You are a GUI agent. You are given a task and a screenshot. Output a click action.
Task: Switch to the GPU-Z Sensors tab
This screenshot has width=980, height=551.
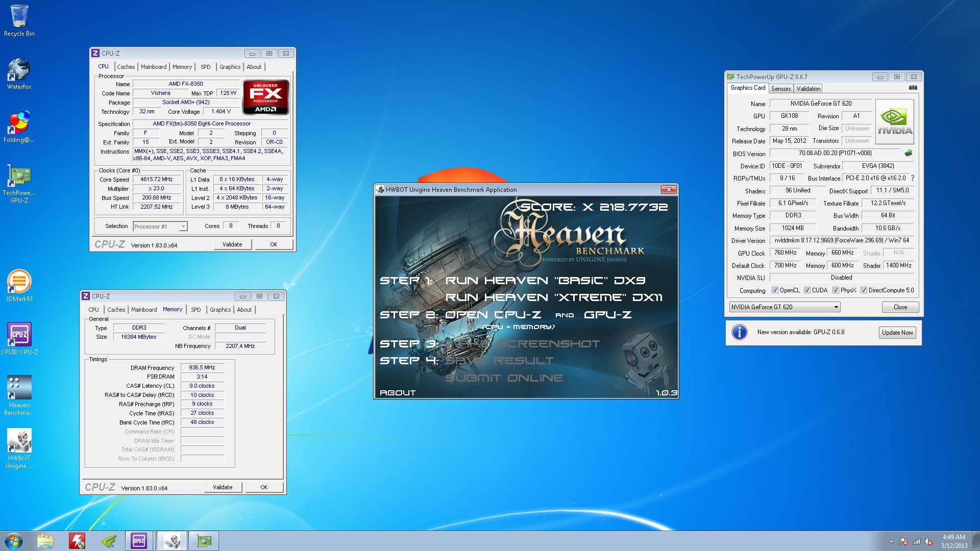(x=781, y=89)
